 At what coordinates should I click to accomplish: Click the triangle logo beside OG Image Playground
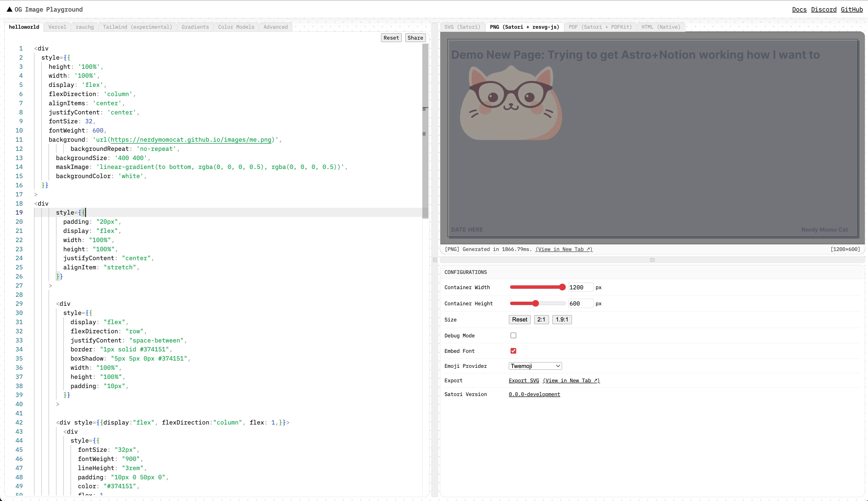click(9, 9)
